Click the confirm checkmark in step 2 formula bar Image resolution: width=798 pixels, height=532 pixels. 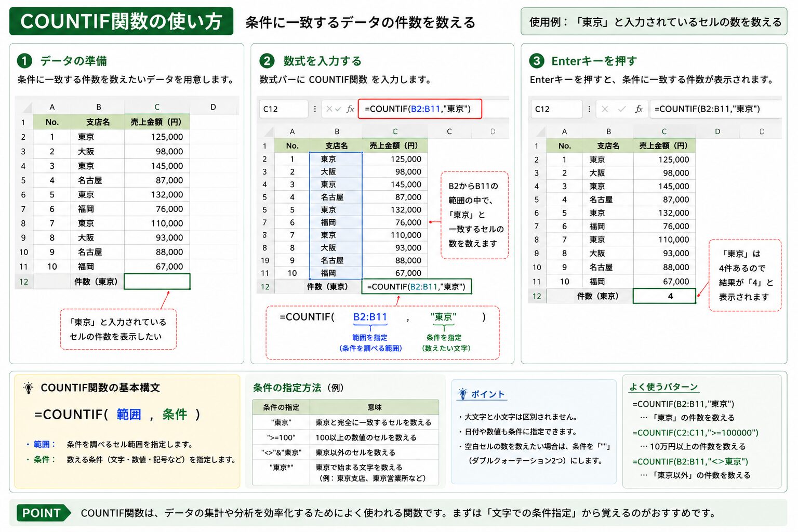click(338, 109)
